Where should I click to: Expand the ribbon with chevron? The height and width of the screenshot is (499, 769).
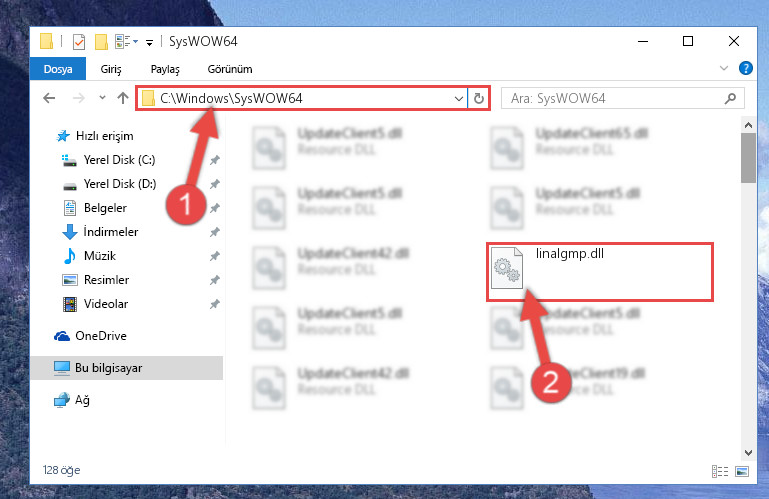click(723, 68)
